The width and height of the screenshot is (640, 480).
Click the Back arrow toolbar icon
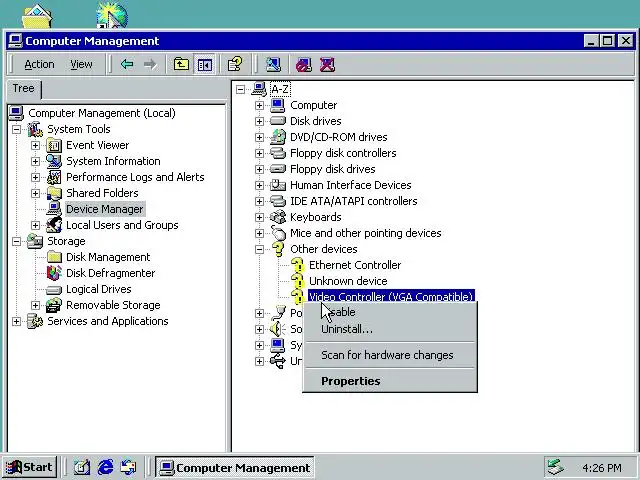point(127,64)
